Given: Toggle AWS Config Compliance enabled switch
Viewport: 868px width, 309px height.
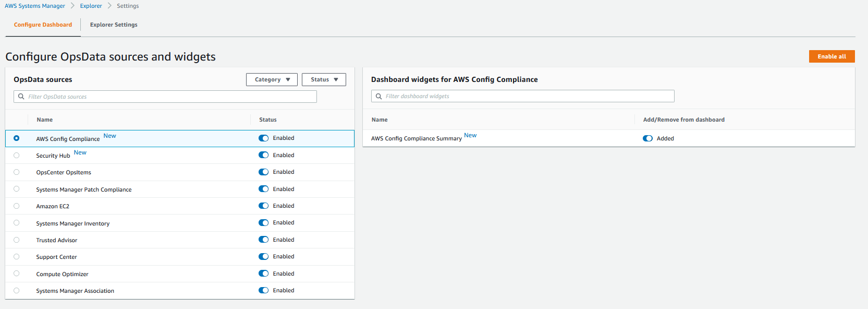Looking at the screenshot, I should pyautogui.click(x=264, y=138).
